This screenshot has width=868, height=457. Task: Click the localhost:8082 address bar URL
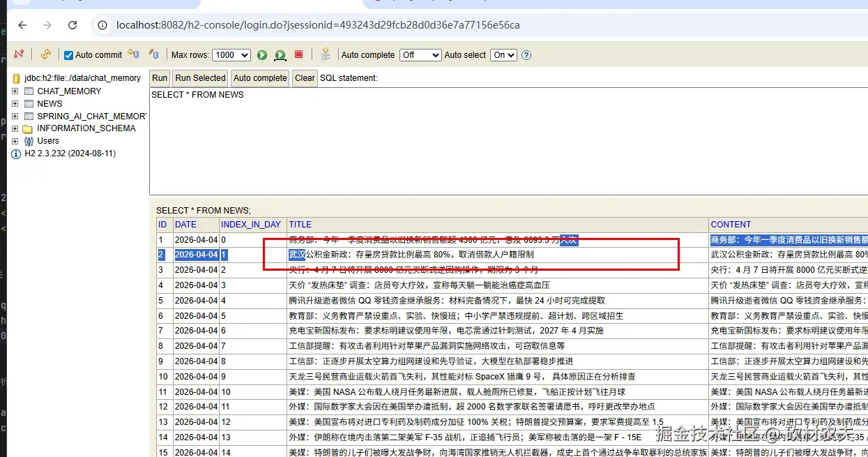click(x=318, y=25)
